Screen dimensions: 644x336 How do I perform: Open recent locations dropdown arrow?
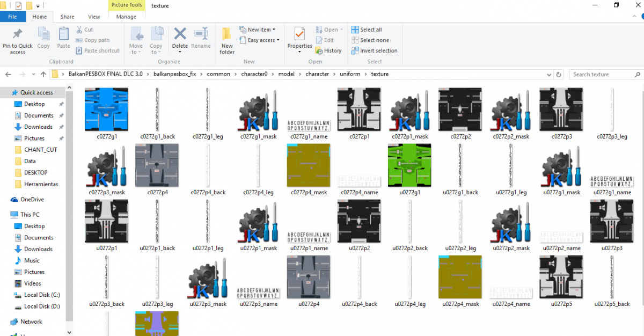coord(33,75)
